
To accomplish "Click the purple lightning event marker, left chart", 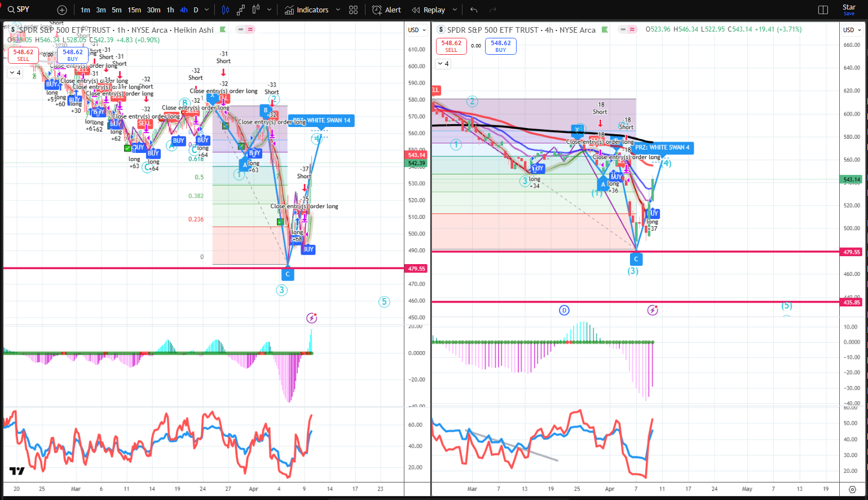I will [x=312, y=318].
